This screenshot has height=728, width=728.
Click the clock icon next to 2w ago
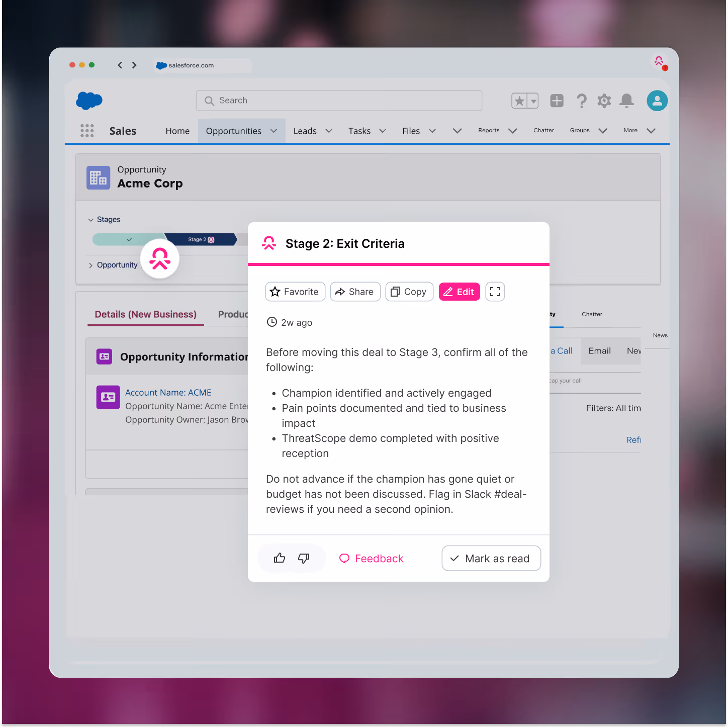point(272,322)
